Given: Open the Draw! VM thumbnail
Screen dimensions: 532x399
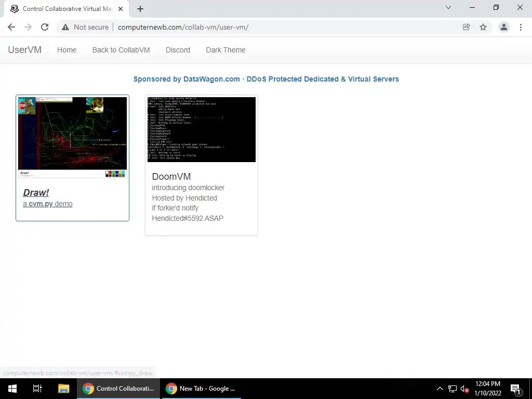Looking at the screenshot, I should coord(72,137).
